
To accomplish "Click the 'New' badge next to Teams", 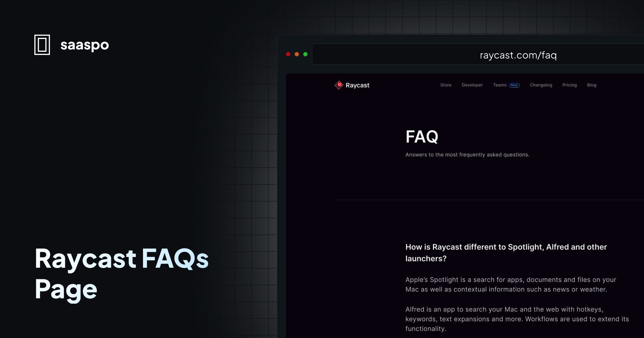I will (x=514, y=85).
